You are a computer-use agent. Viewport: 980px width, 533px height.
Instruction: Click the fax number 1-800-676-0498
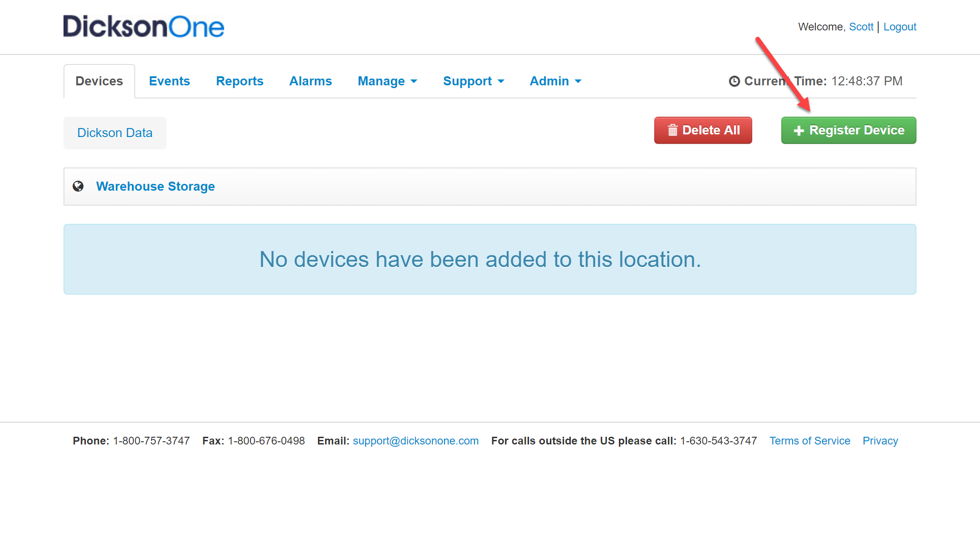(266, 441)
